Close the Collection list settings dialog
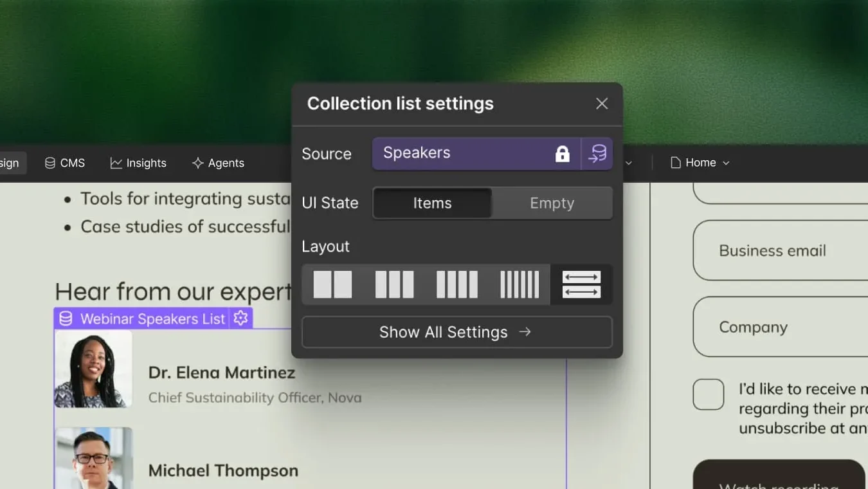The image size is (868, 489). coord(602,104)
